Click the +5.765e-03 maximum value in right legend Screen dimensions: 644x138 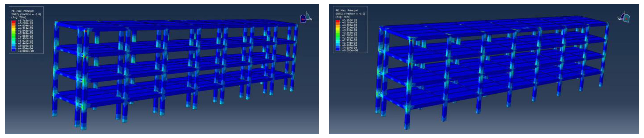[350, 20]
